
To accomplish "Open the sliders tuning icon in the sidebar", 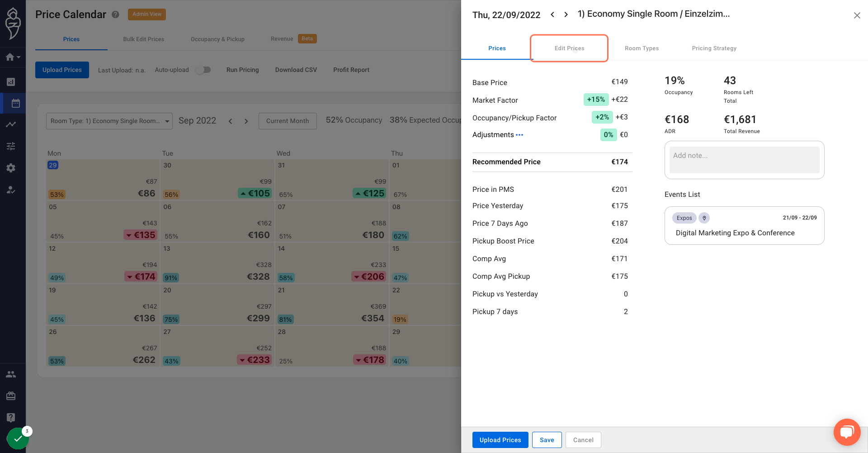I will point(11,146).
